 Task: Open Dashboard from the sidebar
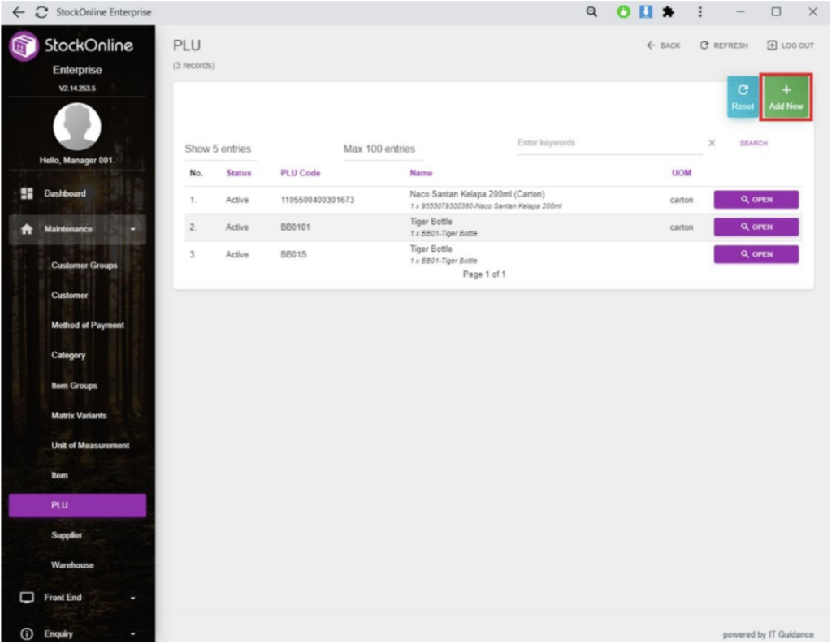pyautogui.click(x=65, y=193)
